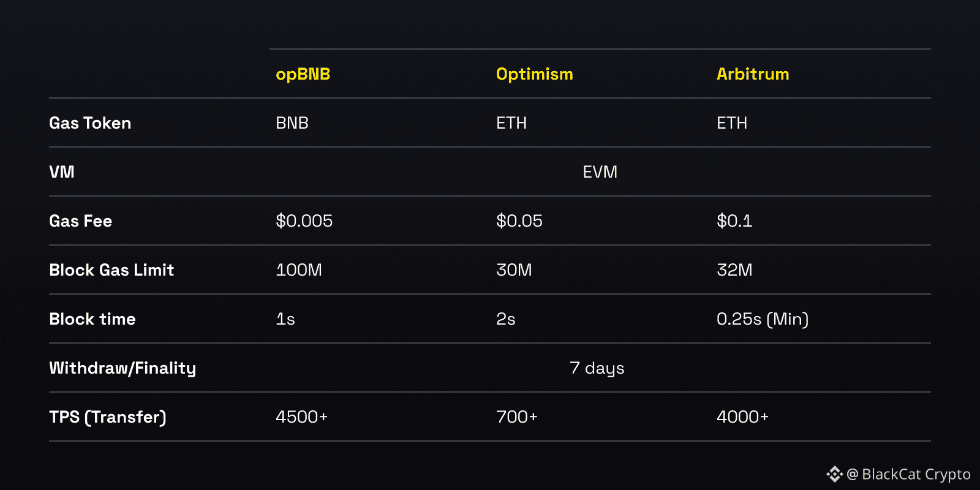Click the 0.25s (Min) block time value
The image size is (980, 490).
tap(763, 319)
